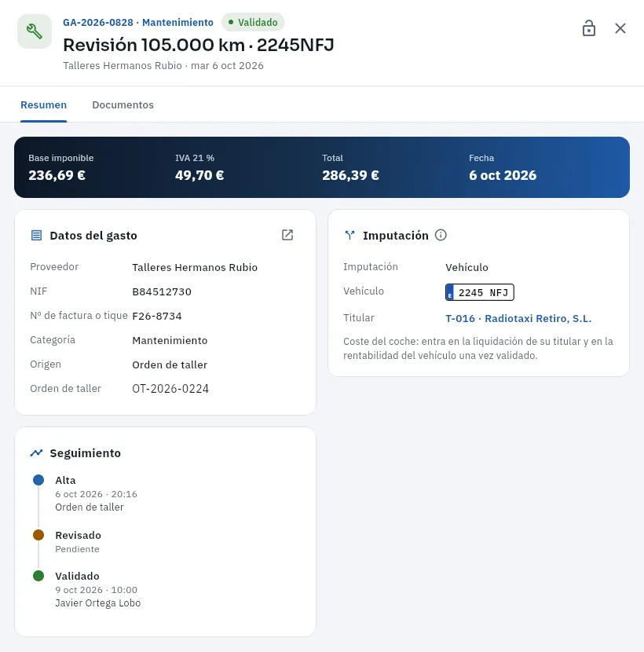Click timestamp 9 oct 2026 · 10:00
644x652 pixels.
pos(96,590)
